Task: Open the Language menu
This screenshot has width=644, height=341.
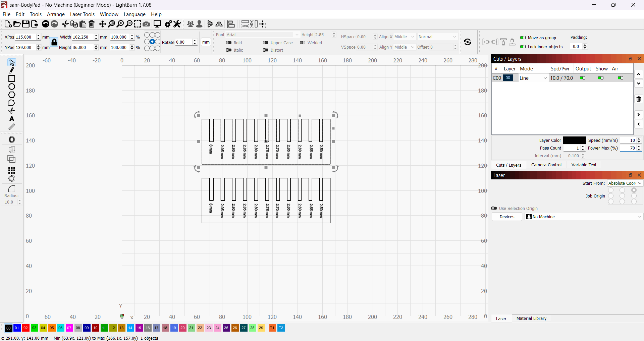Action: (135, 14)
